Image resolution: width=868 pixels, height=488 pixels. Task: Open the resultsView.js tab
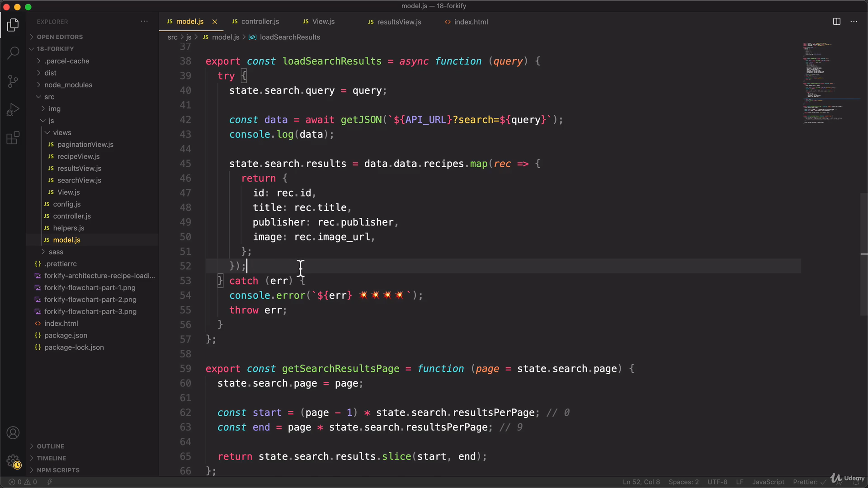(399, 21)
